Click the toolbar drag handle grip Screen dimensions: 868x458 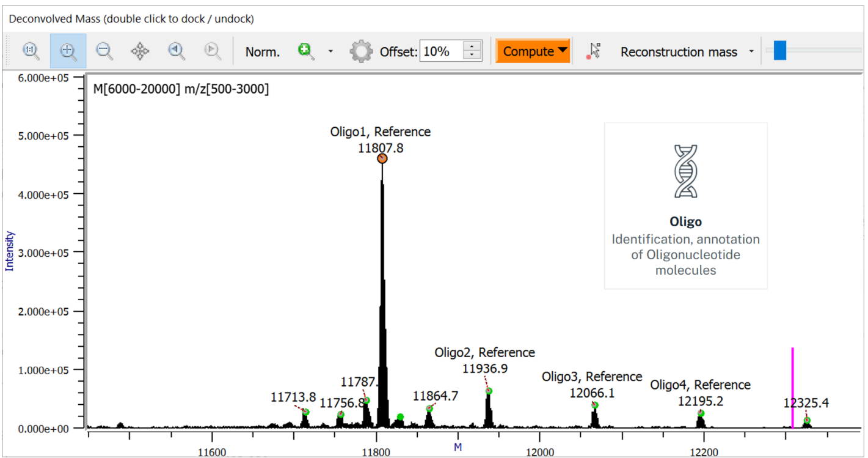point(9,51)
